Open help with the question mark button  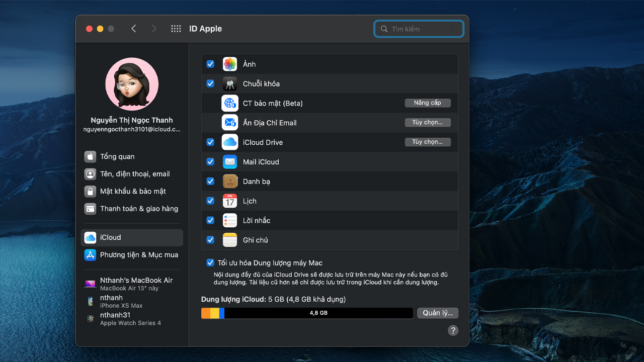453,330
